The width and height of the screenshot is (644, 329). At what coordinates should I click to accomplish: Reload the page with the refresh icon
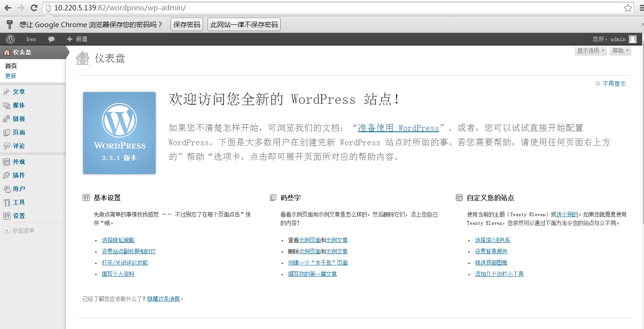[x=34, y=8]
